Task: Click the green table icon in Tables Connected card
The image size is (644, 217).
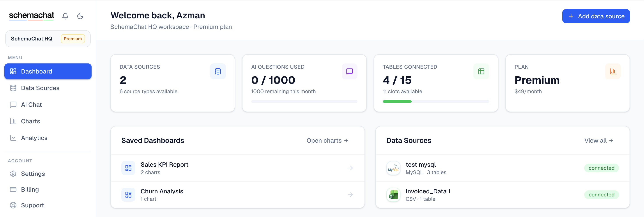Action: pyautogui.click(x=481, y=71)
